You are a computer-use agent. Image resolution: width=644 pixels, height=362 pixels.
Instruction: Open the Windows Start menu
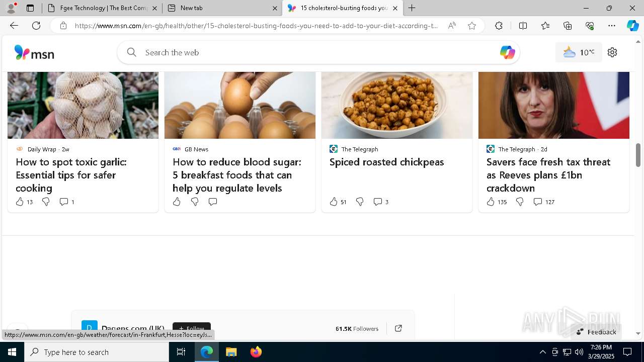12,352
